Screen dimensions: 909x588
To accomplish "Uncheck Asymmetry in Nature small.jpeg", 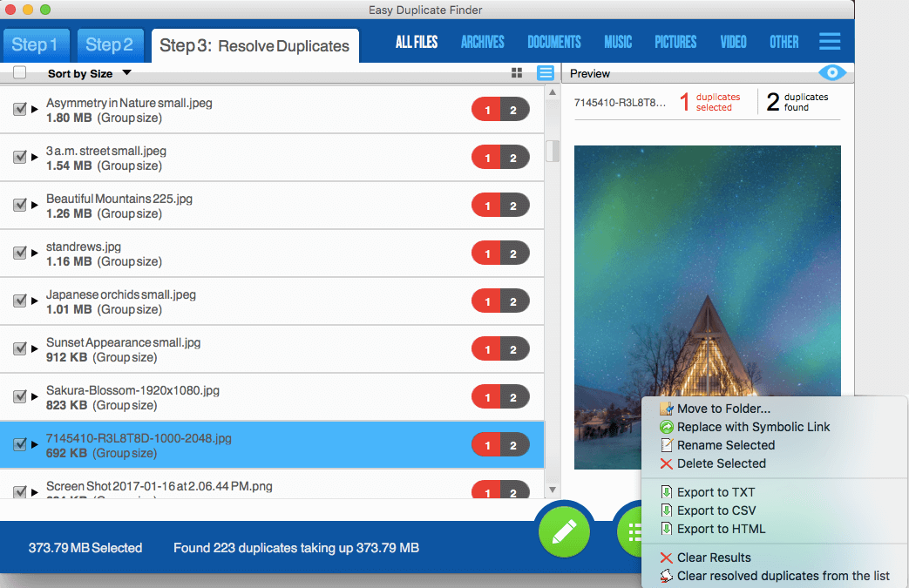I will pos(20,109).
